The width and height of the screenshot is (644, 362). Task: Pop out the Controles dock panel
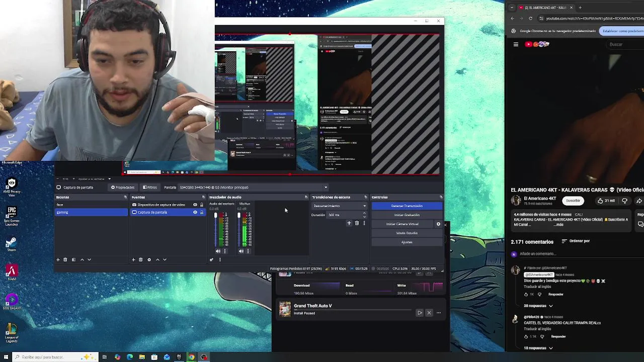click(441, 197)
